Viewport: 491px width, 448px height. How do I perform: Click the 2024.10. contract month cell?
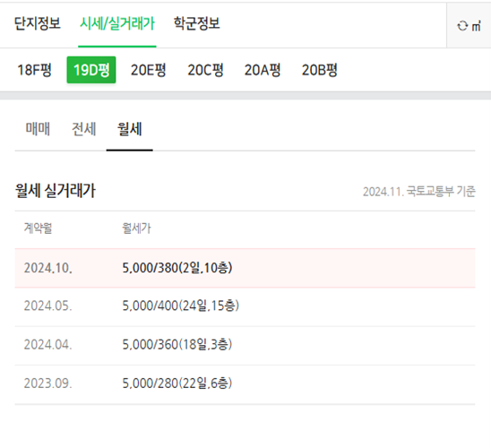[47, 268]
